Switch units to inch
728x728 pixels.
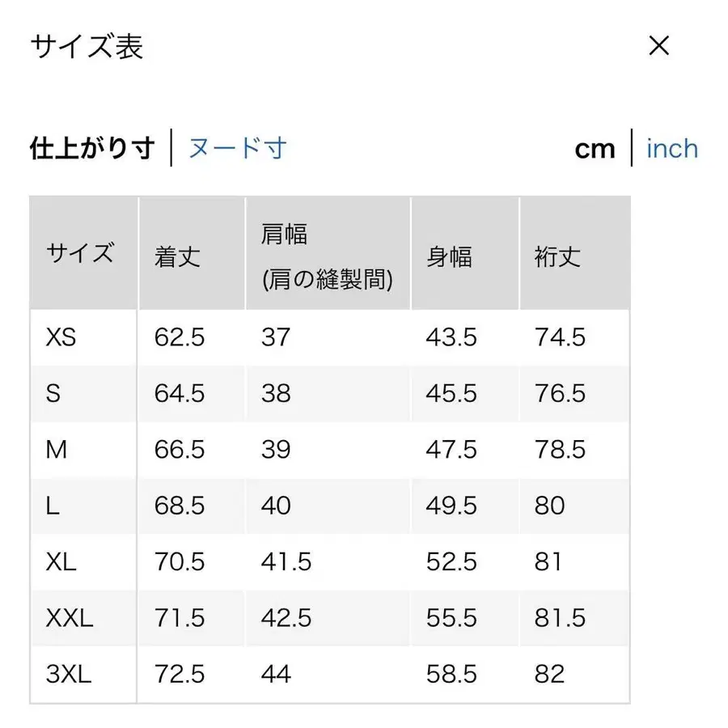pyautogui.click(x=671, y=148)
